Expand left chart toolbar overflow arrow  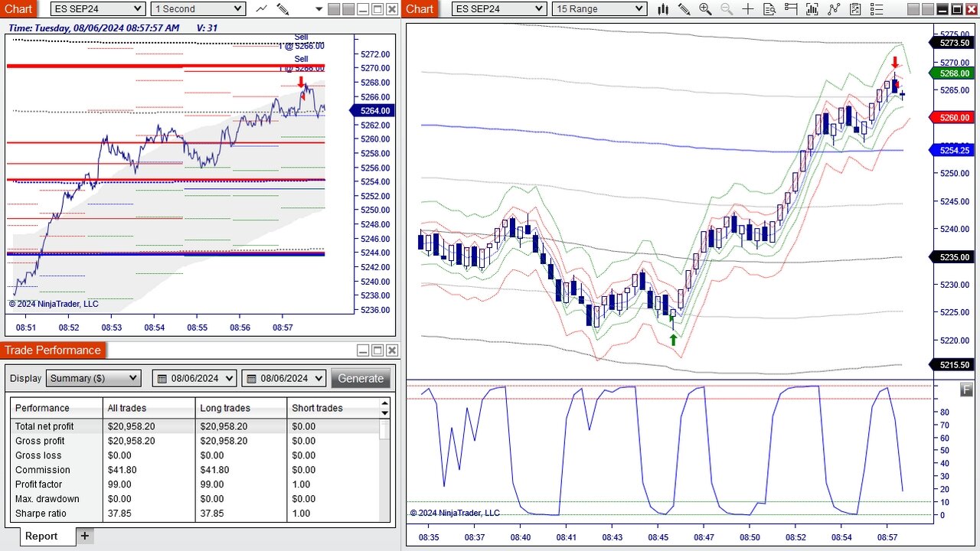[x=318, y=9]
